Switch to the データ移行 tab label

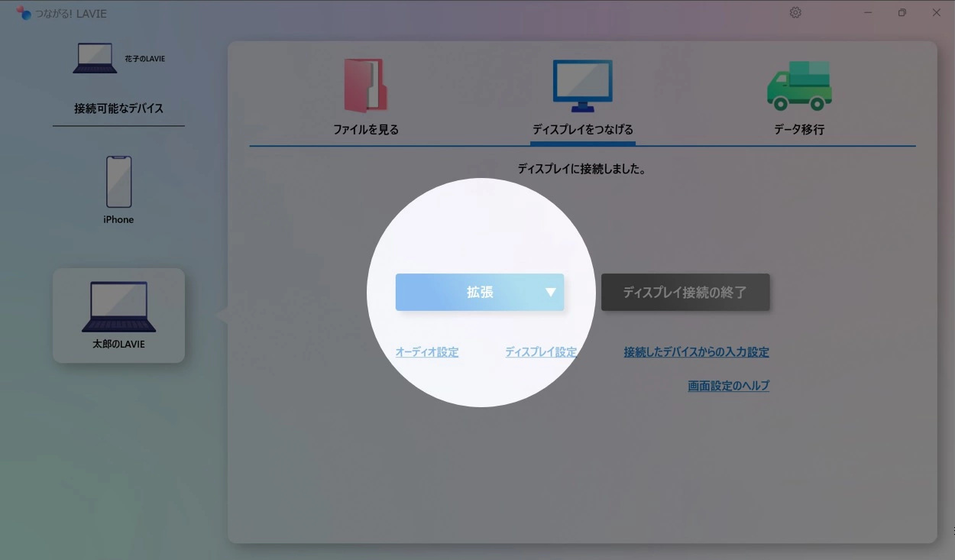click(x=799, y=130)
